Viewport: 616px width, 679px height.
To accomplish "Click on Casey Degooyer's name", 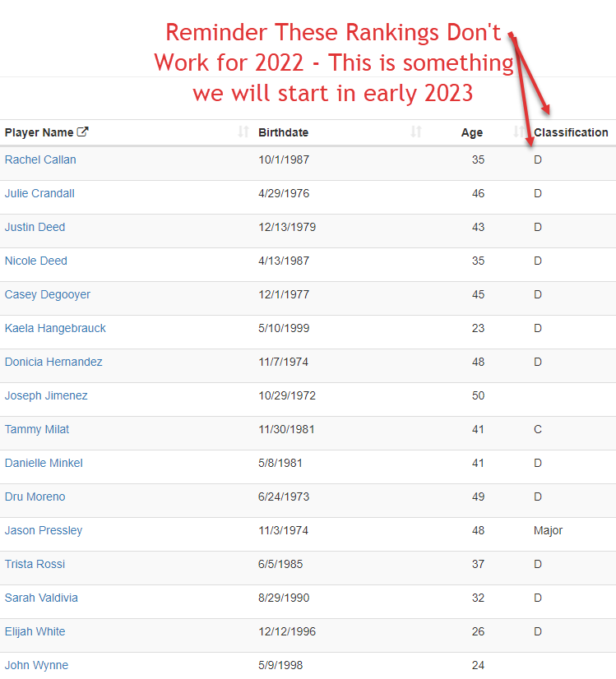I will 48,294.
